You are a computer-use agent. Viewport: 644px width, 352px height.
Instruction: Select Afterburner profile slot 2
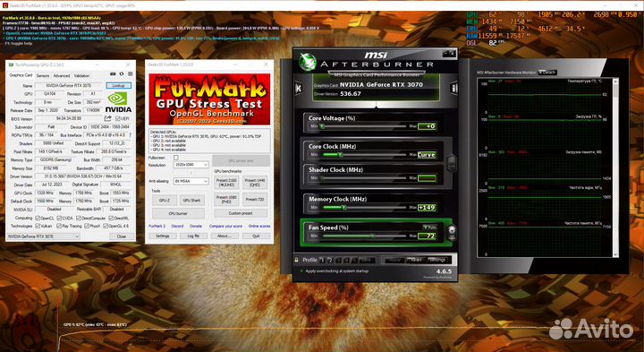331,261
